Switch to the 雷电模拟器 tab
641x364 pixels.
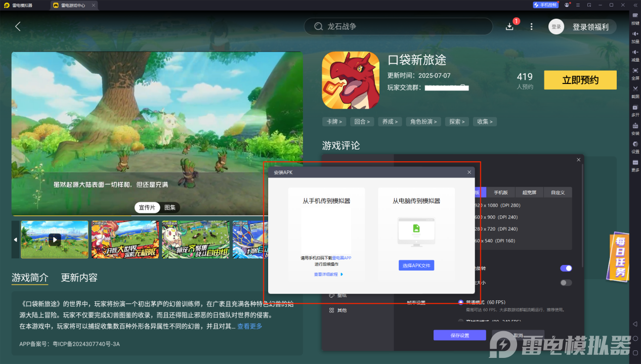(22, 5)
